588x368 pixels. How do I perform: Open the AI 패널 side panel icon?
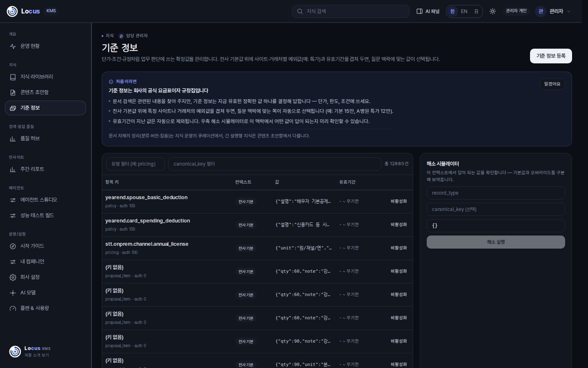(x=419, y=11)
